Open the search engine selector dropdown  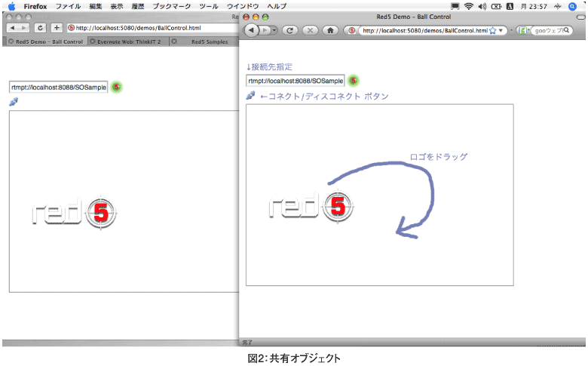pyautogui.click(x=523, y=30)
